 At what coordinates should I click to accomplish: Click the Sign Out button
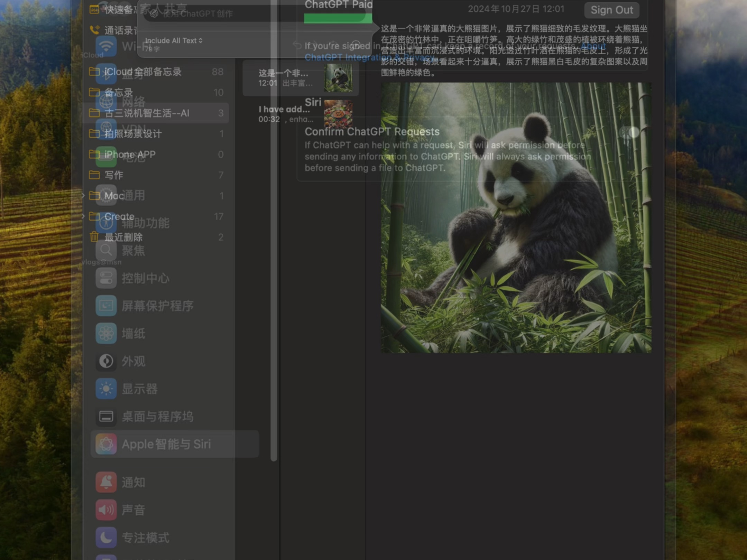611,10
